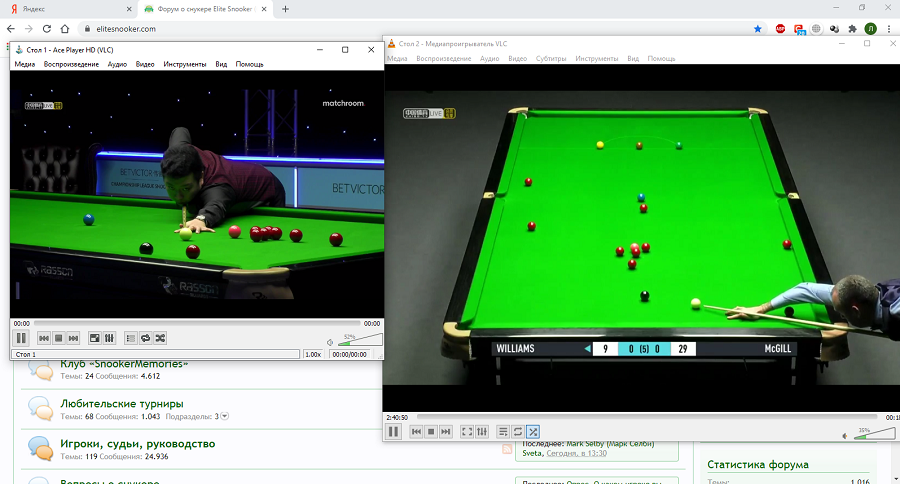Go back in Chrome browser
900x484 pixels.
point(11,29)
